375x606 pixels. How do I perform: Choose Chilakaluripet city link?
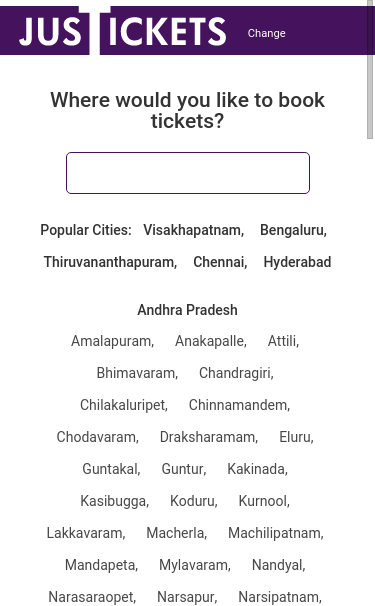click(x=124, y=405)
